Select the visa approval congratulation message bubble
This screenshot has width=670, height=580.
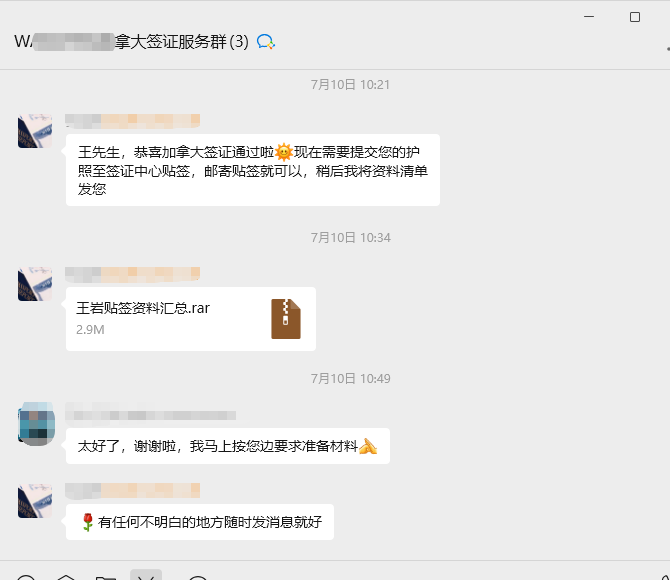click(253, 170)
